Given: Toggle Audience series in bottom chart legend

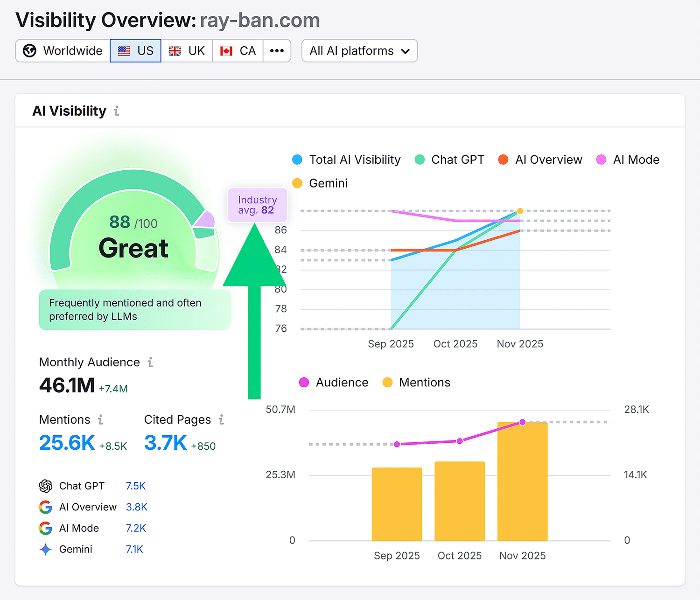Looking at the screenshot, I should (334, 383).
